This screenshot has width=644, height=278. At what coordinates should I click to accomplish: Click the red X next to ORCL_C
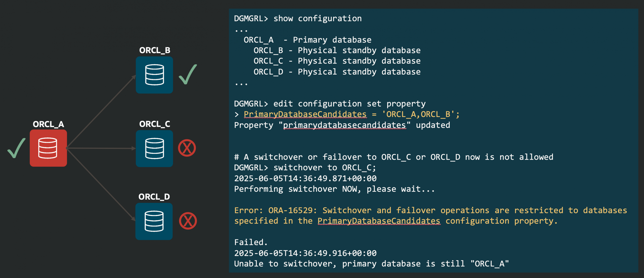pos(187,148)
